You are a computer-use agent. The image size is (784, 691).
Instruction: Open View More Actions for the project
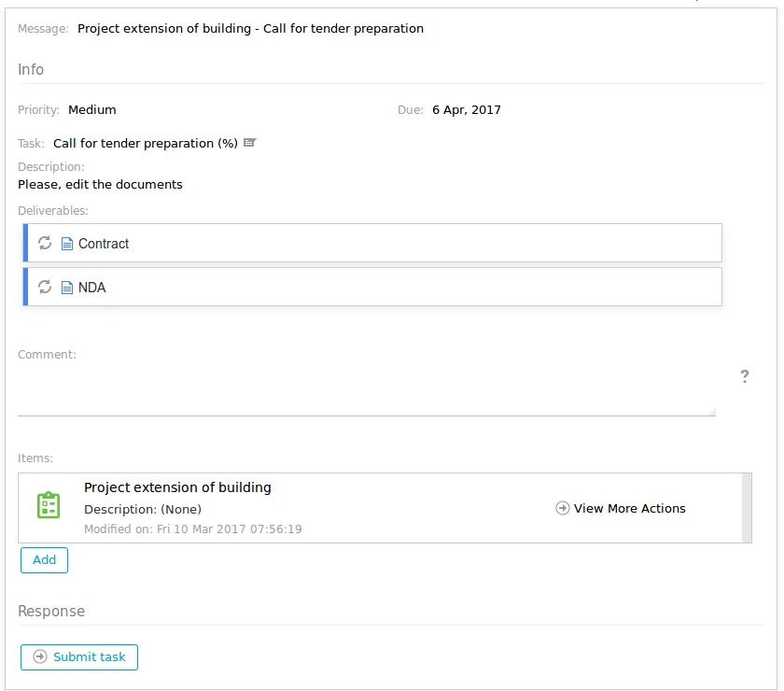click(621, 508)
